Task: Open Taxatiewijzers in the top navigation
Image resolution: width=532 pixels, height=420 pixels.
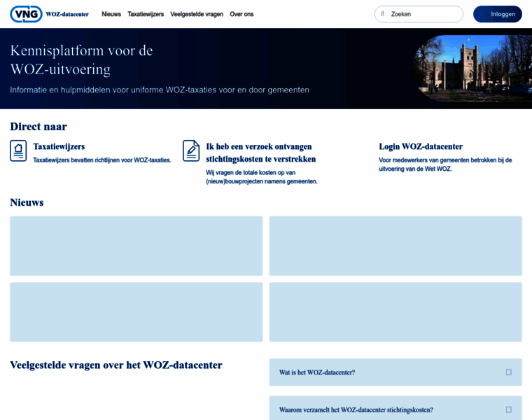Action: (146, 14)
